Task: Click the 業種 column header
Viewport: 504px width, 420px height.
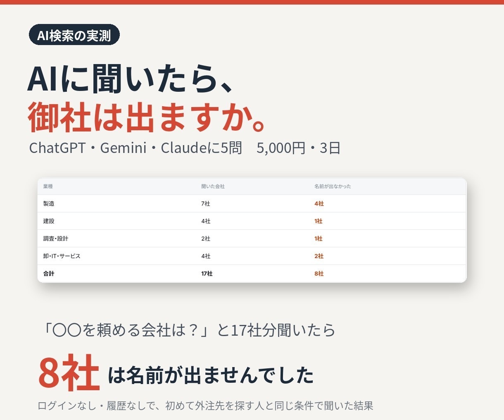Action: coord(48,186)
